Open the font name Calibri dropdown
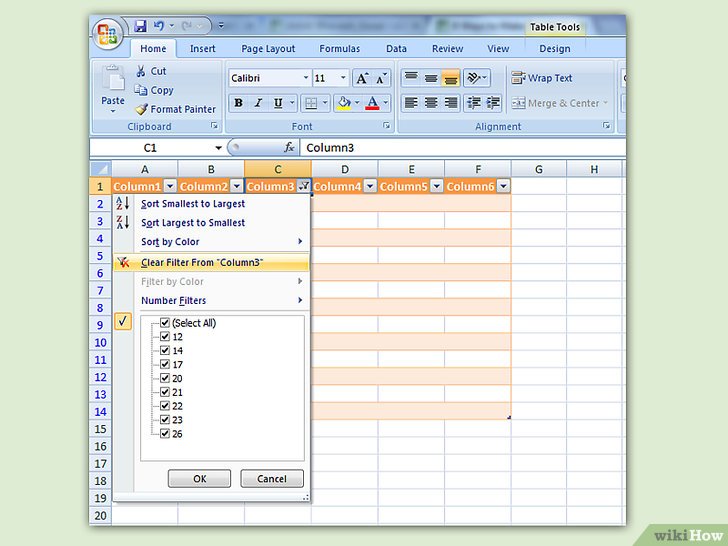Image resolution: width=728 pixels, height=546 pixels. pyautogui.click(x=306, y=78)
